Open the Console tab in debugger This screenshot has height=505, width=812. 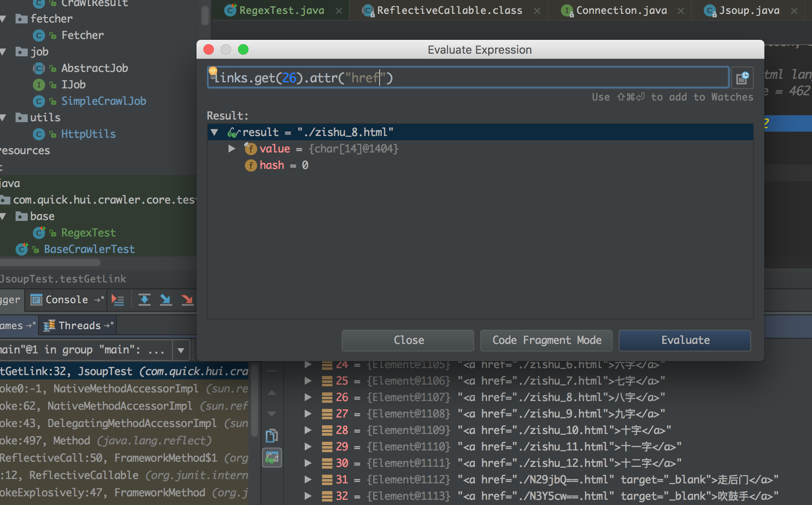[66, 299]
